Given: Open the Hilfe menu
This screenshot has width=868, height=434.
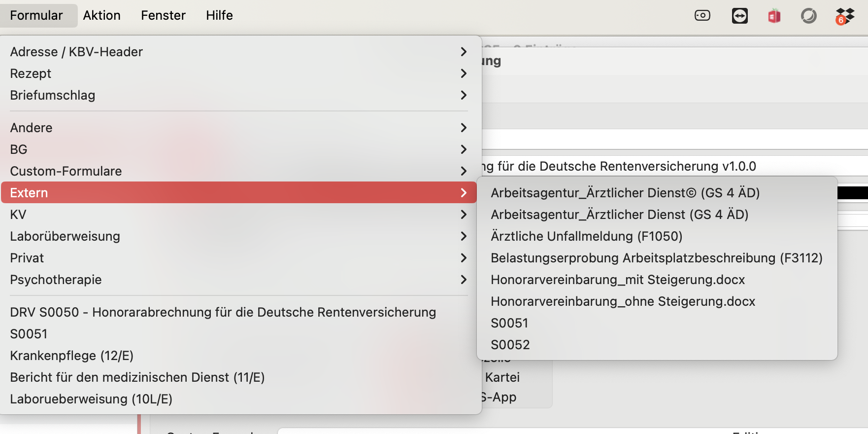Looking at the screenshot, I should point(219,15).
